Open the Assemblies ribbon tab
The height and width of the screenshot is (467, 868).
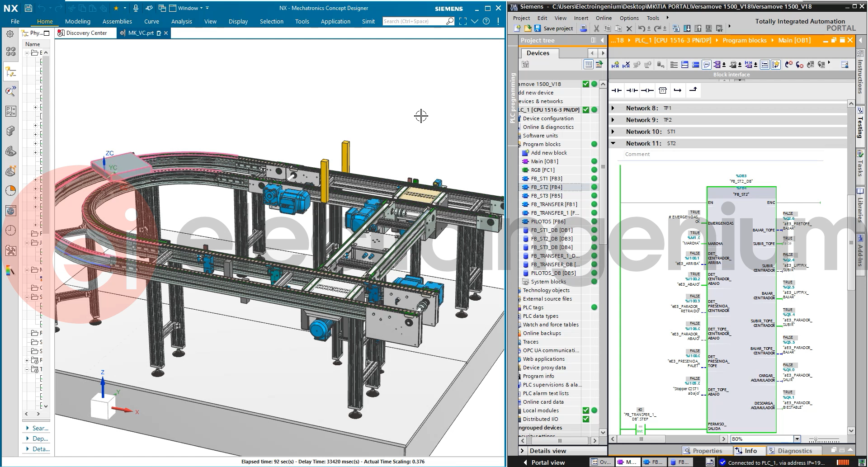click(117, 21)
